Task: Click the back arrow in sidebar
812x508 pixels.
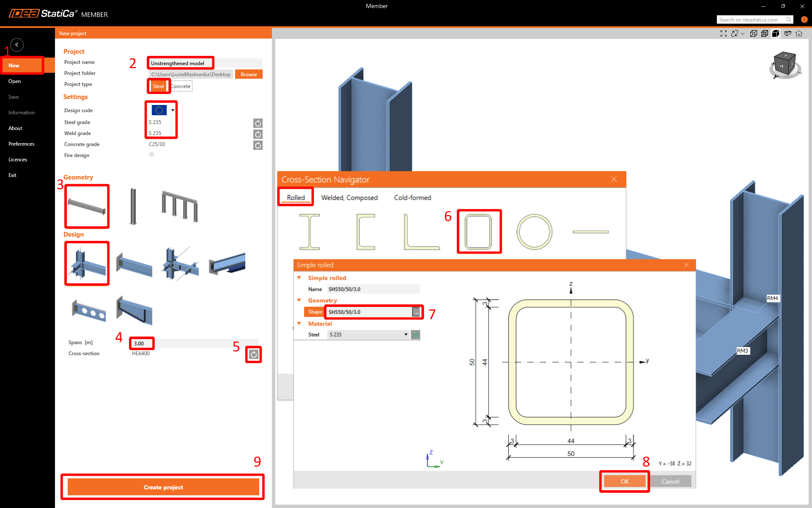Action: [17, 44]
